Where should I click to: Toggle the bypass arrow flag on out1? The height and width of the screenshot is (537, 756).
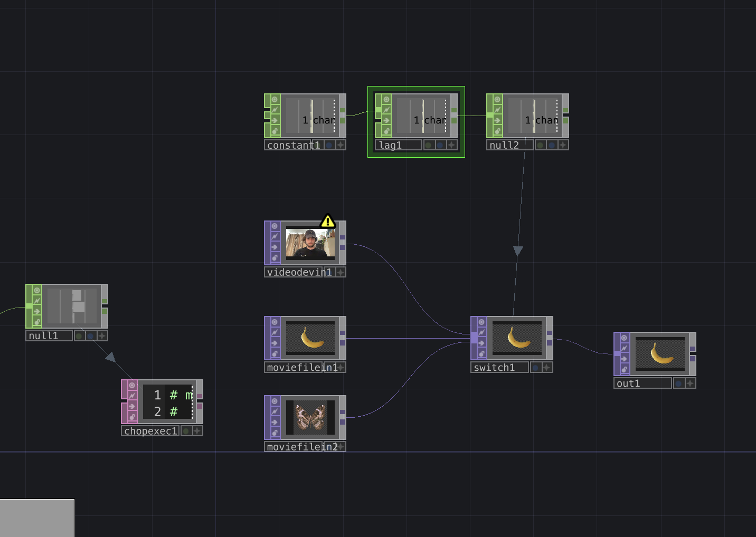(624, 359)
